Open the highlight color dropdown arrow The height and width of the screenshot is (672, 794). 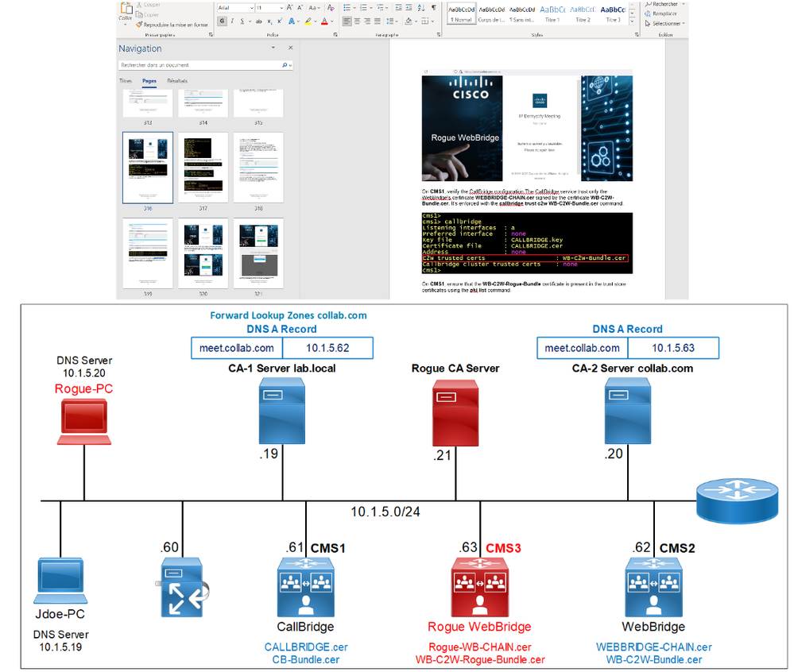315,21
